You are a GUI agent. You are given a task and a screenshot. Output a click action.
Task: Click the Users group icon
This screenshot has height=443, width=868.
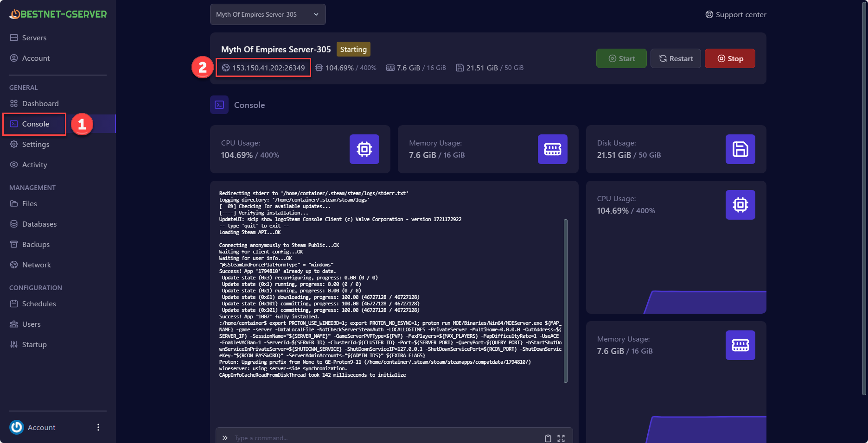click(14, 324)
